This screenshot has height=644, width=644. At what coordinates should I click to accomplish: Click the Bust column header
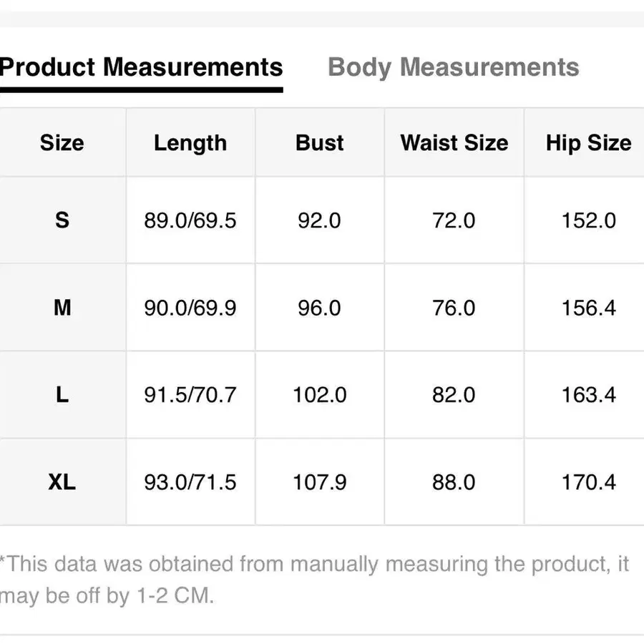pyautogui.click(x=320, y=143)
